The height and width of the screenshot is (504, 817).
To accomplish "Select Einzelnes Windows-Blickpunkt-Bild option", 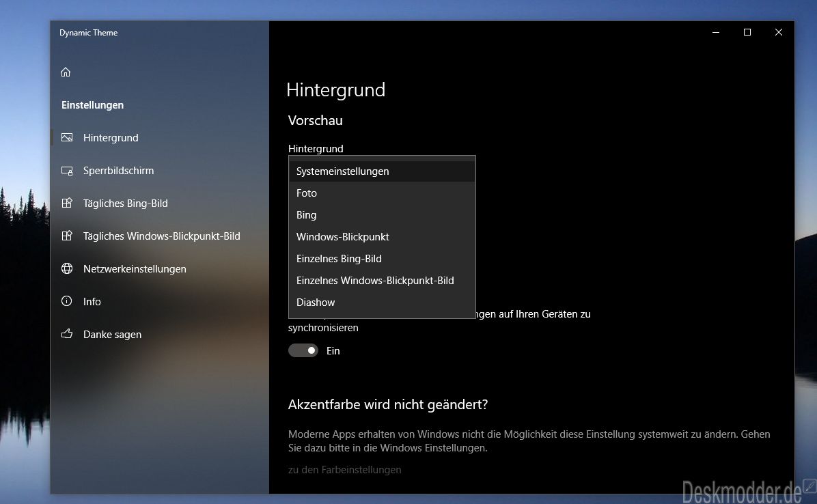I will pyautogui.click(x=375, y=281).
